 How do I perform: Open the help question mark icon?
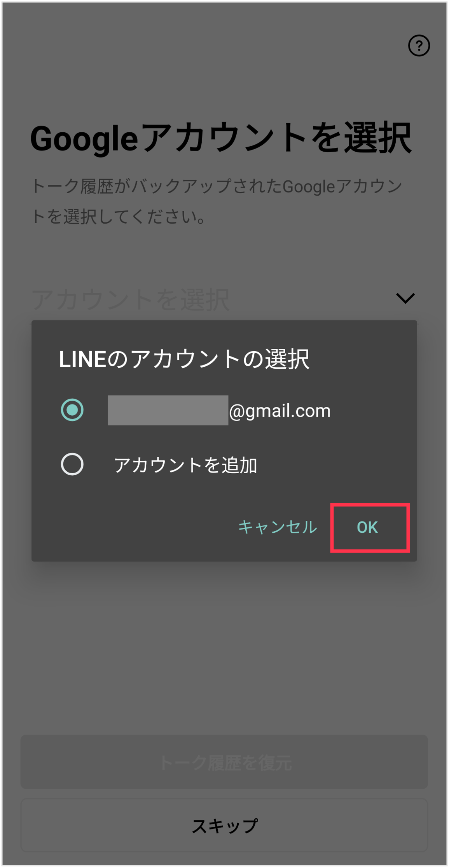pyautogui.click(x=419, y=45)
